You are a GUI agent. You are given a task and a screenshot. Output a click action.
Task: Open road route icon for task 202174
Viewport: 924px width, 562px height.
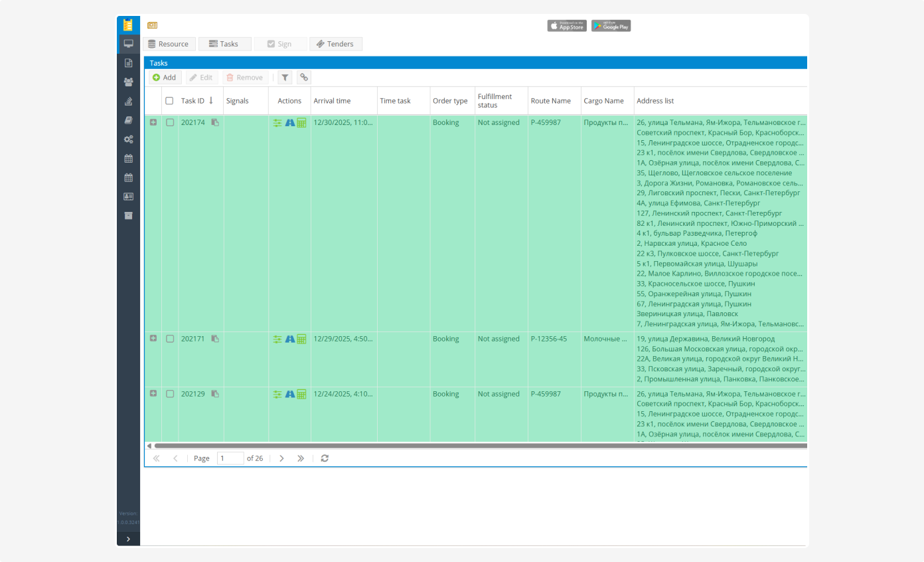point(289,123)
